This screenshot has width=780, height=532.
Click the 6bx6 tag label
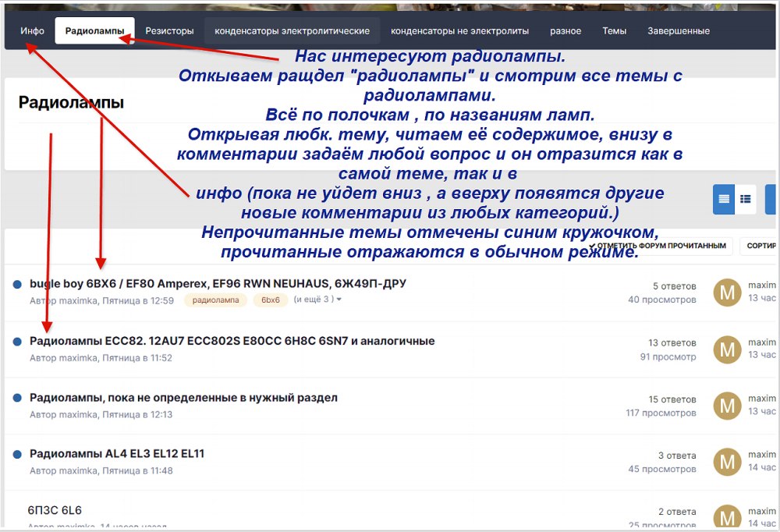click(x=270, y=300)
